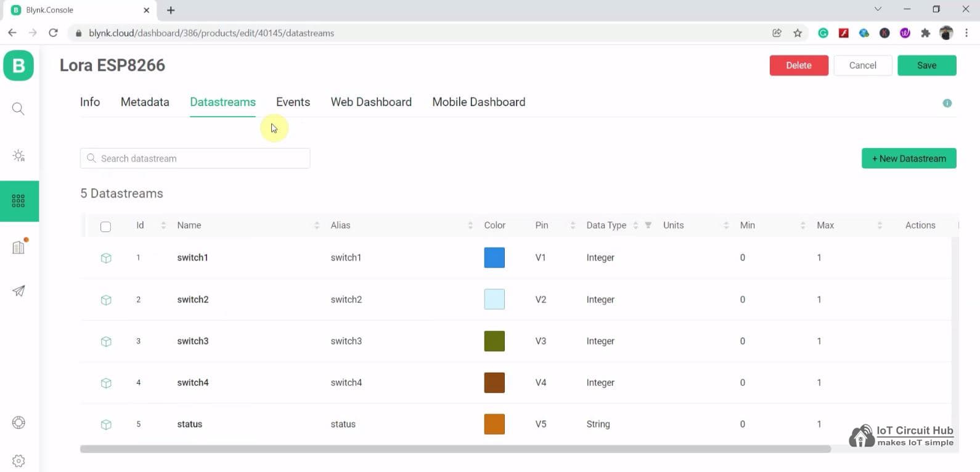Click the Search datastream input field
Screen dimensions: 980x472
(195, 159)
